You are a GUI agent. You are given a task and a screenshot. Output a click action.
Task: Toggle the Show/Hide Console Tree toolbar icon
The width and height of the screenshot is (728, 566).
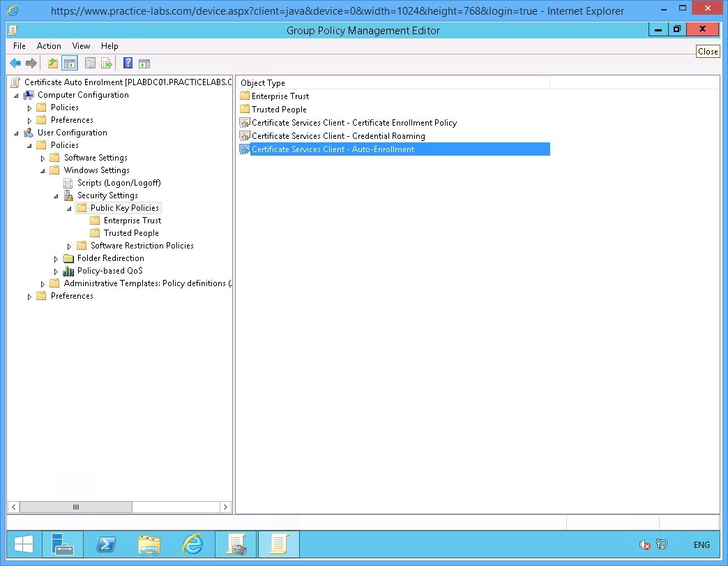click(70, 63)
